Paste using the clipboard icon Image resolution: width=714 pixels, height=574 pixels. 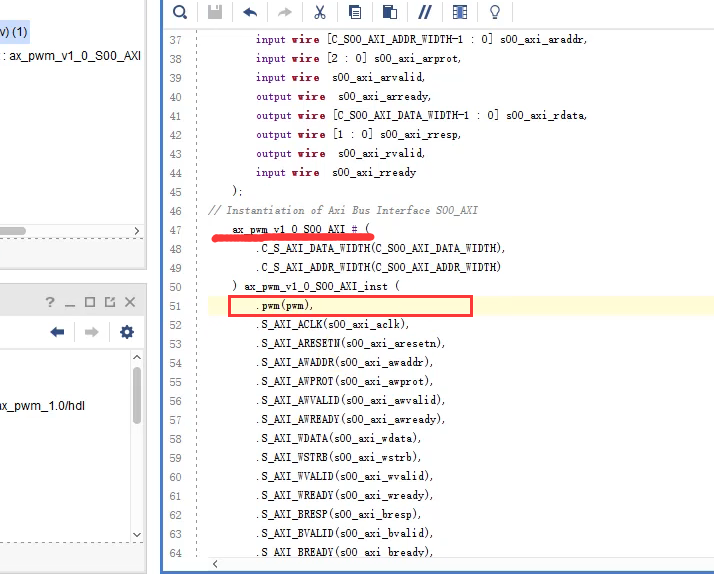pyautogui.click(x=390, y=12)
